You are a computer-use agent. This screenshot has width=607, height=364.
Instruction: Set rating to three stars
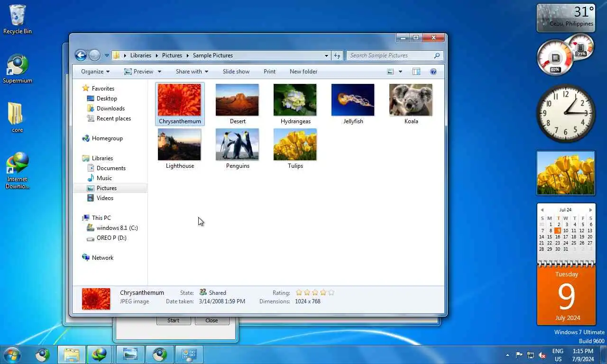[315, 292]
